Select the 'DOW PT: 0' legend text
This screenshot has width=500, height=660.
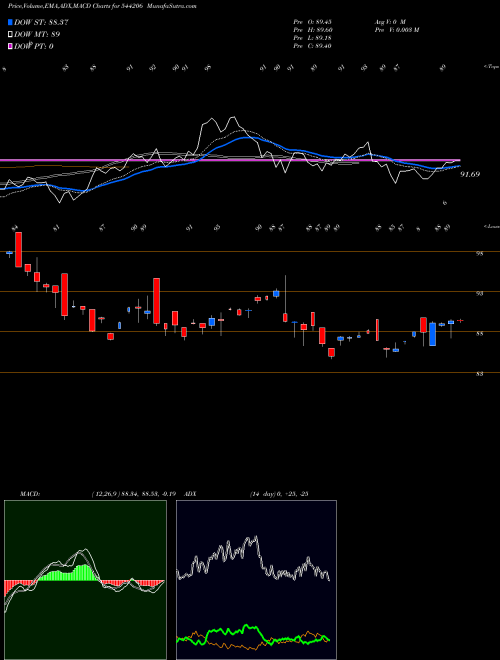34,46
